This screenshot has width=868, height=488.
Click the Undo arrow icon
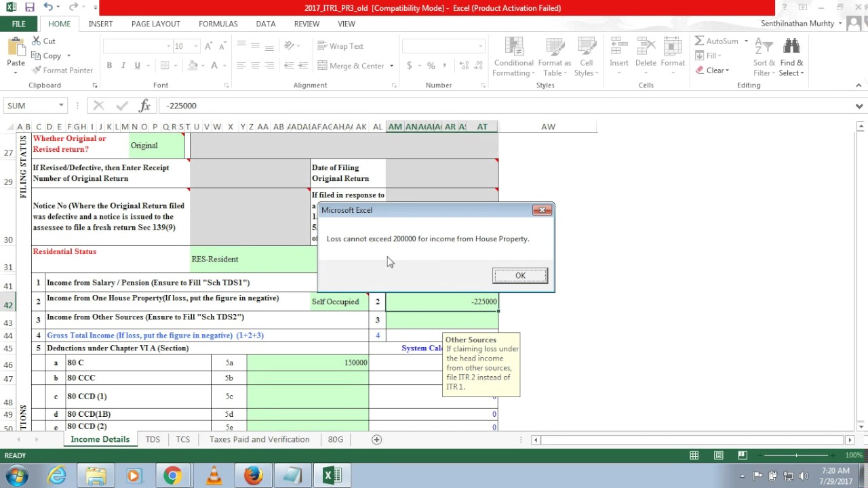coord(48,7)
